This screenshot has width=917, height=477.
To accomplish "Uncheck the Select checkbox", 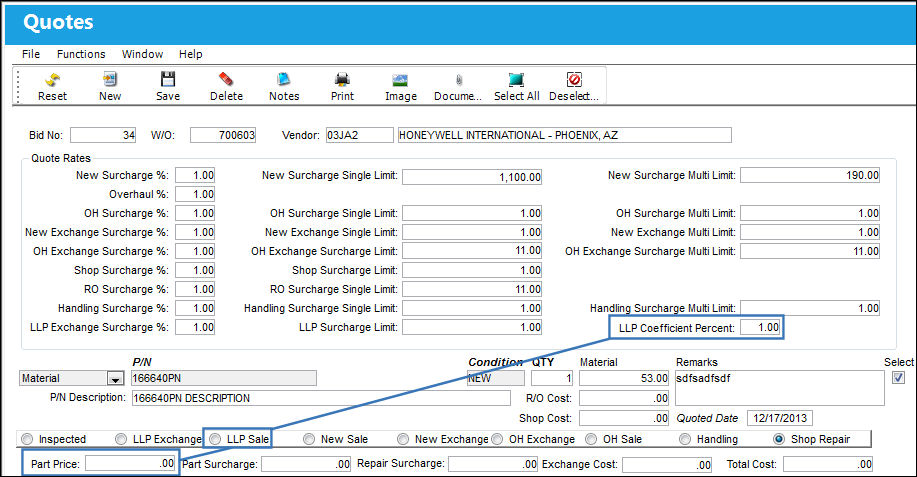I will 899,378.
